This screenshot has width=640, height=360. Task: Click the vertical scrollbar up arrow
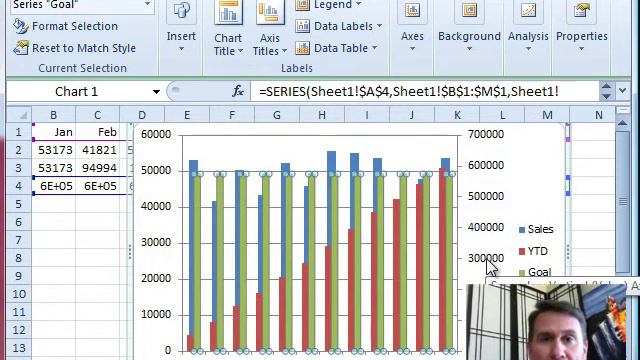pyautogui.click(x=622, y=123)
